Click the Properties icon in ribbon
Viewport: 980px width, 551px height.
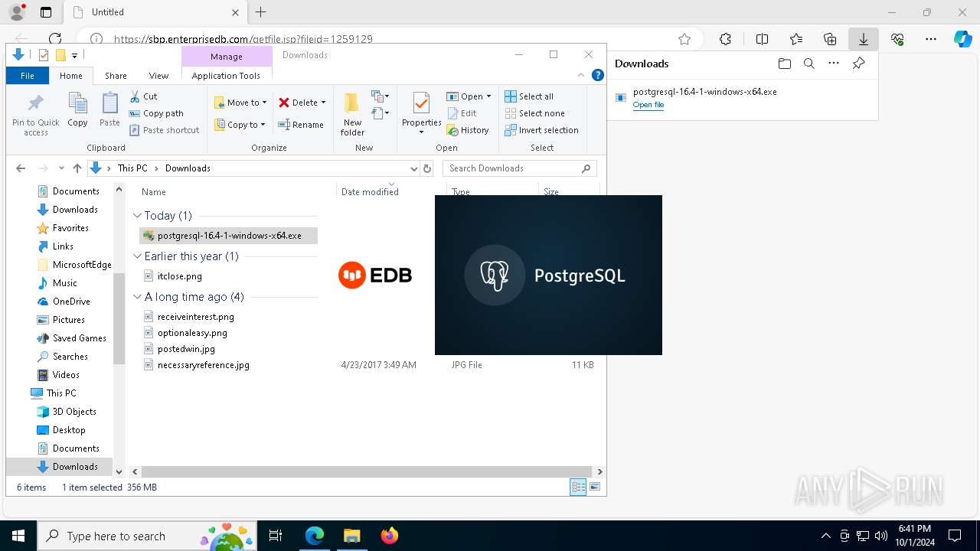pos(421,113)
